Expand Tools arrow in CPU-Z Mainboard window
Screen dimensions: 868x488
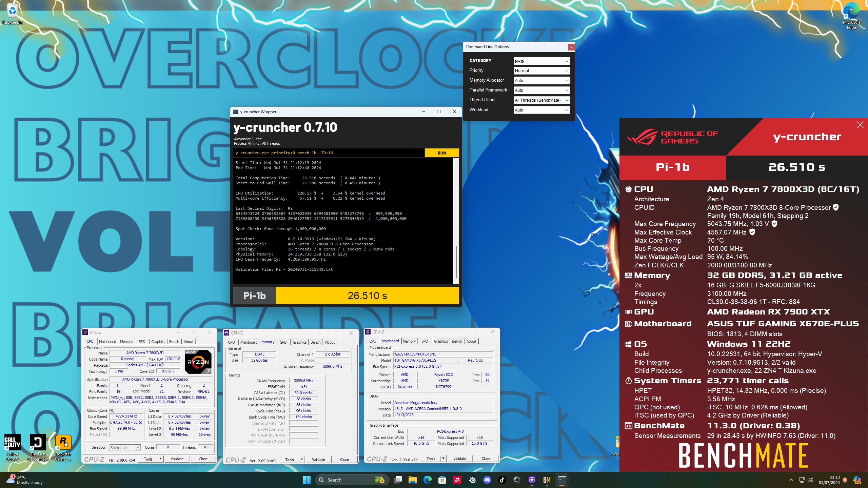coord(443,459)
